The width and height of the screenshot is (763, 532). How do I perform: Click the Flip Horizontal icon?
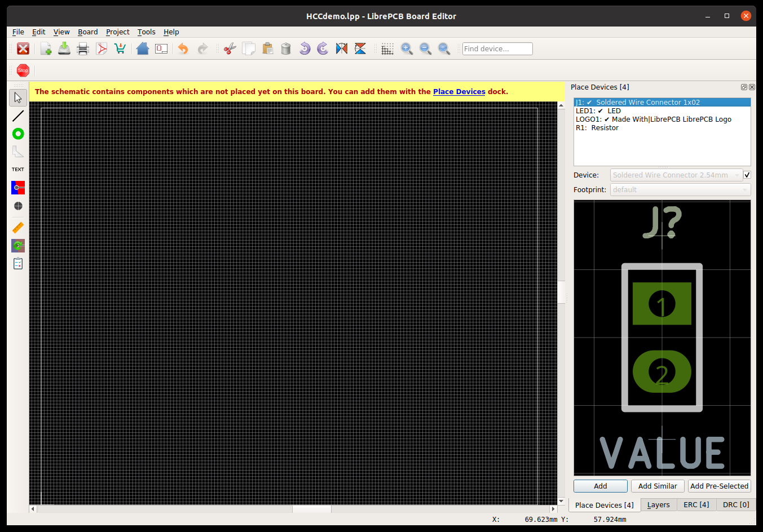point(342,49)
